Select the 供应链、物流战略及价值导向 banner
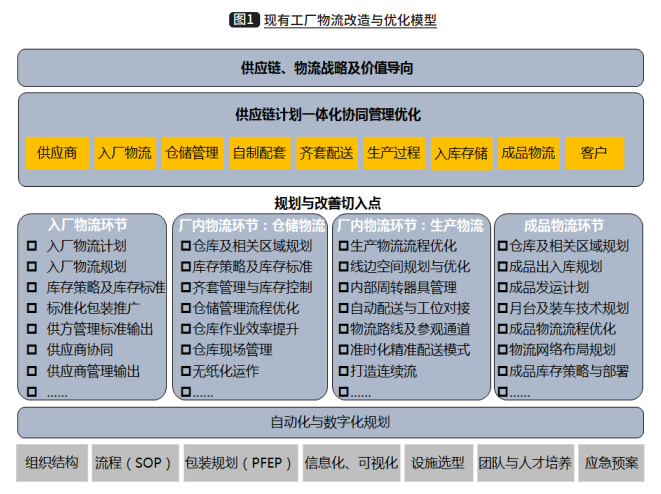The height and width of the screenshot is (494, 661). (330, 68)
